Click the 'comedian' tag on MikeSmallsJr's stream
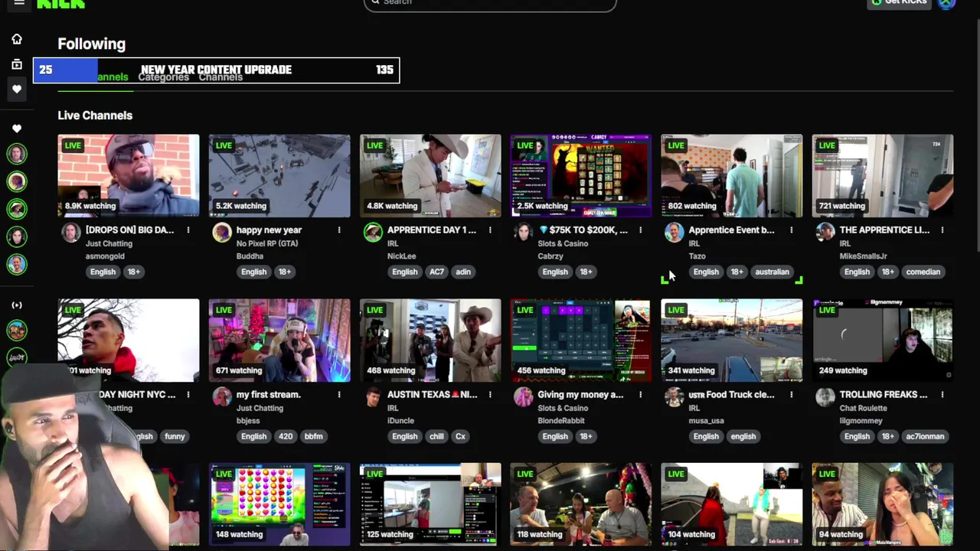 tap(923, 272)
